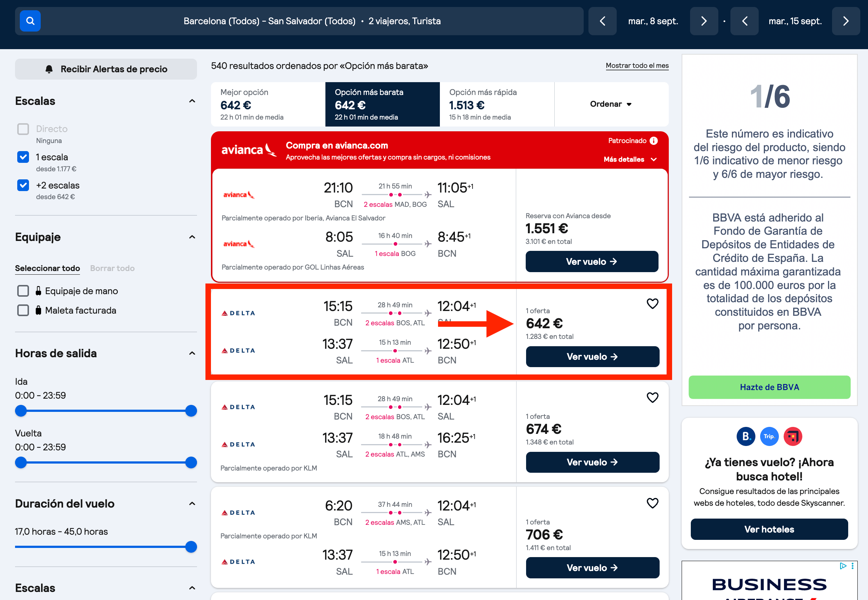Click Delta logo on 642 € outbound flight
This screenshot has width=868, height=600.
(x=238, y=313)
